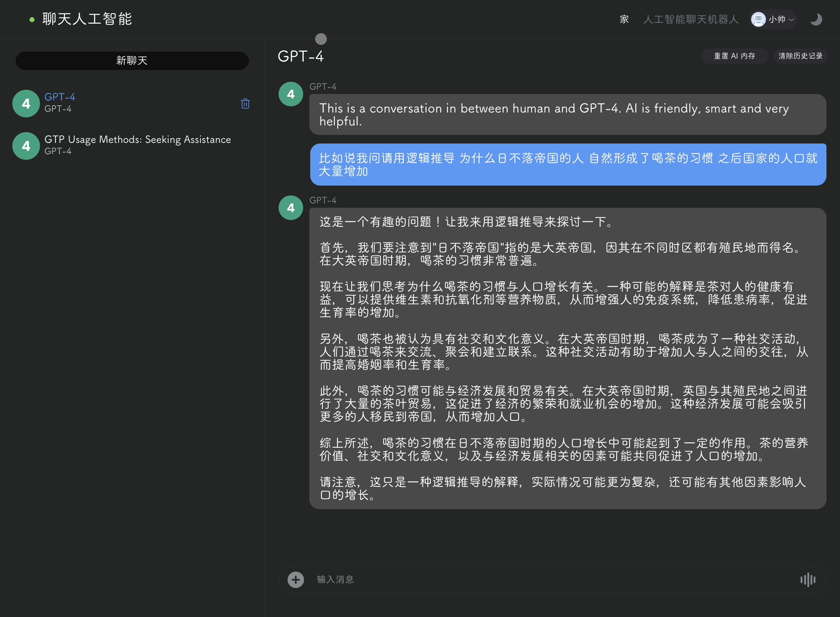The image size is (840, 617).
Task: Open GTP Usage Methods: Seeking Assistance chat
Action: point(132,146)
